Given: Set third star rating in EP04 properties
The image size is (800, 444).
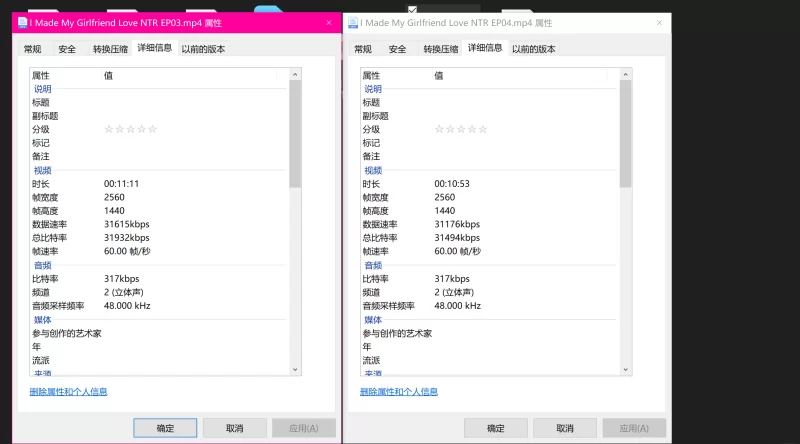Looking at the screenshot, I should pos(461,129).
